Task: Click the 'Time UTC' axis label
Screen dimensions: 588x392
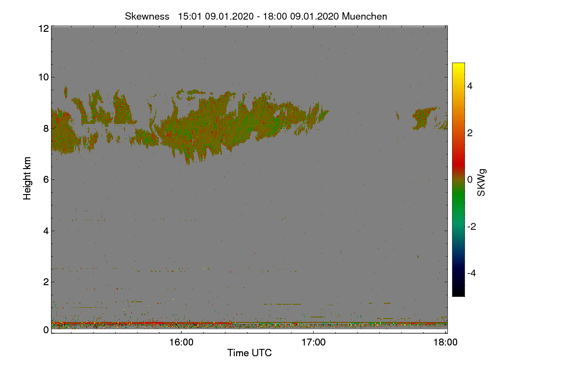Action: [249, 353]
